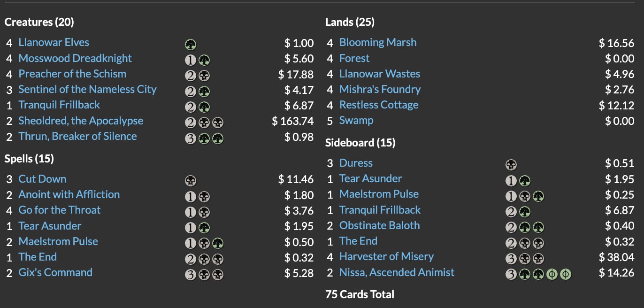Click Sheoldred, the Apocalypse mana cost icons
Viewport: 644px width, 308px height.
204,123
